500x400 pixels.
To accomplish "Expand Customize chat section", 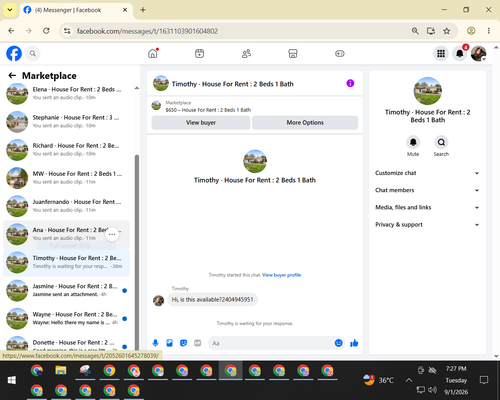I will (427, 173).
